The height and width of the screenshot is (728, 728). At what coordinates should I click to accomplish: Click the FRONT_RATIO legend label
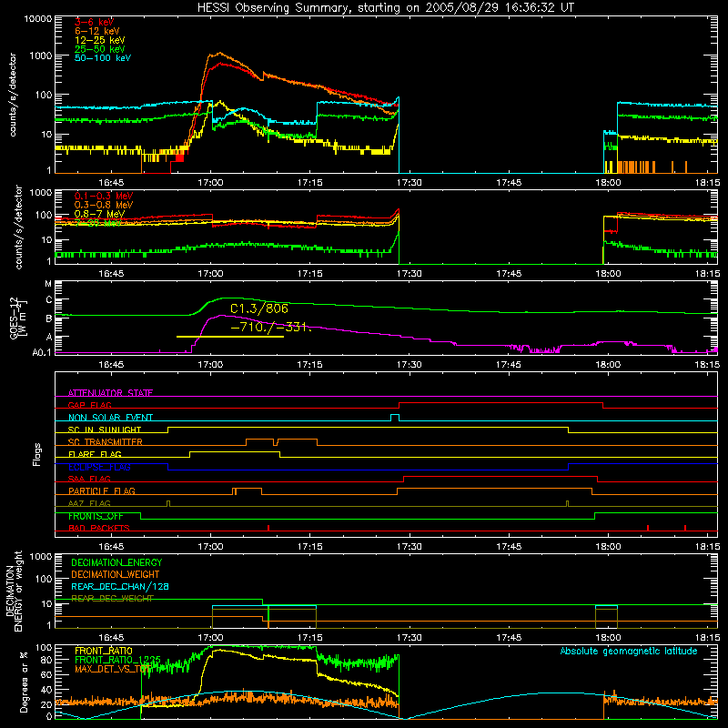(104, 651)
